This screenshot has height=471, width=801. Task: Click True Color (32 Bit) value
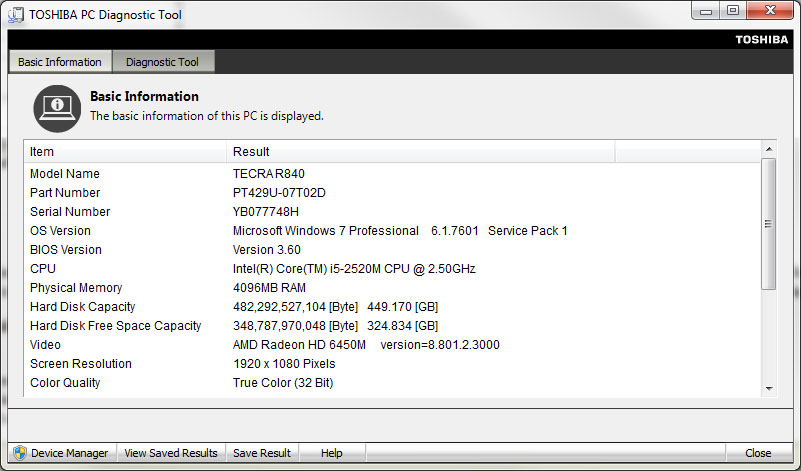[283, 383]
